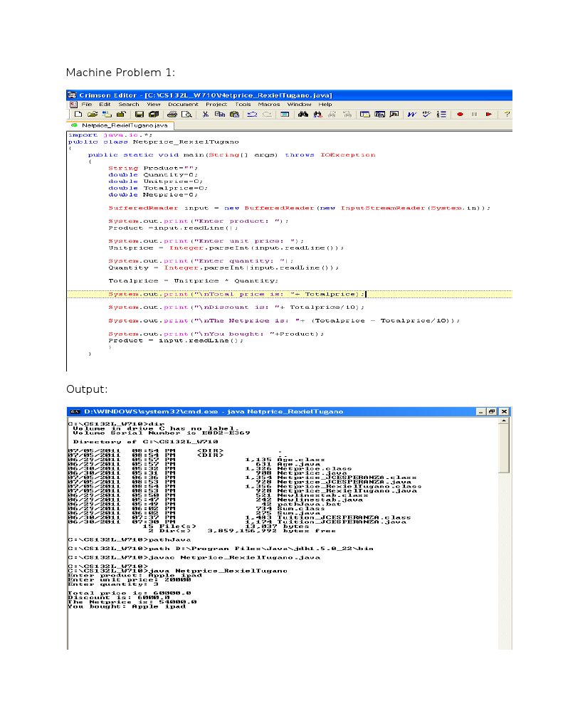Click the Undo arrow icon
Screen dimensions: 563x728
252,114
